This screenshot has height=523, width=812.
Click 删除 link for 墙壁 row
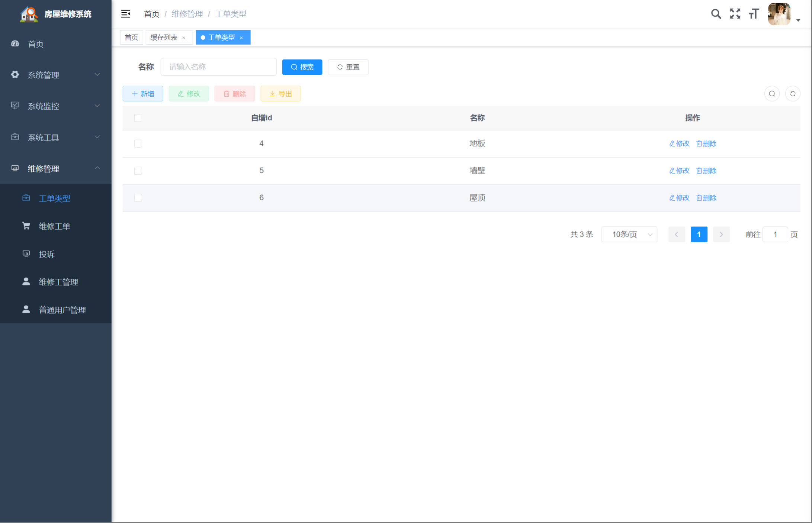(706, 171)
